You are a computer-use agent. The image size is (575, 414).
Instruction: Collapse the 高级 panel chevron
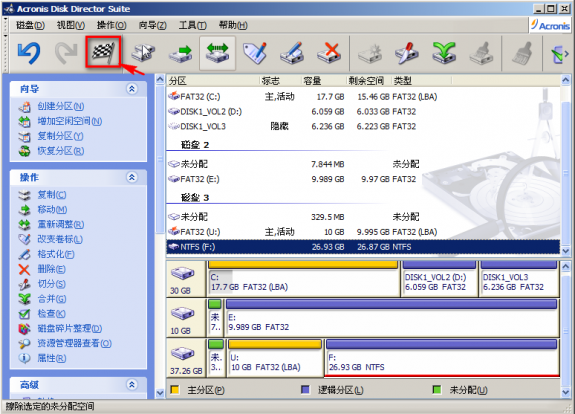tap(132, 385)
